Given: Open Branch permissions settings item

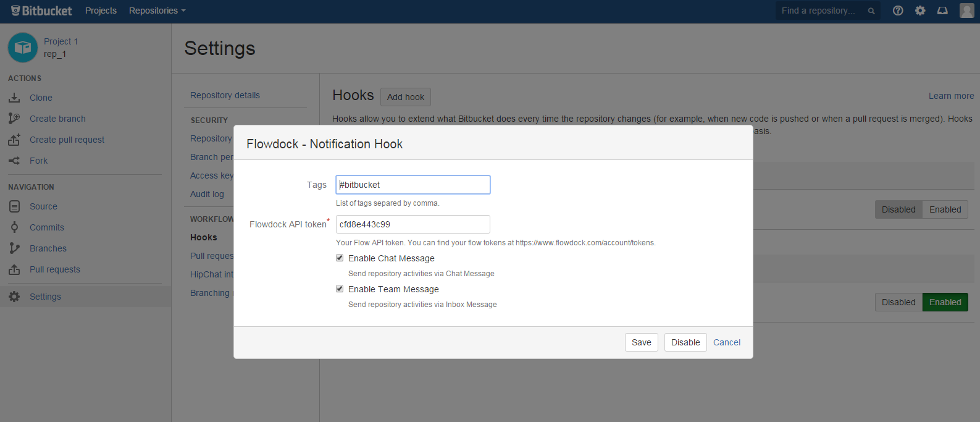Looking at the screenshot, I should point(212,157).
